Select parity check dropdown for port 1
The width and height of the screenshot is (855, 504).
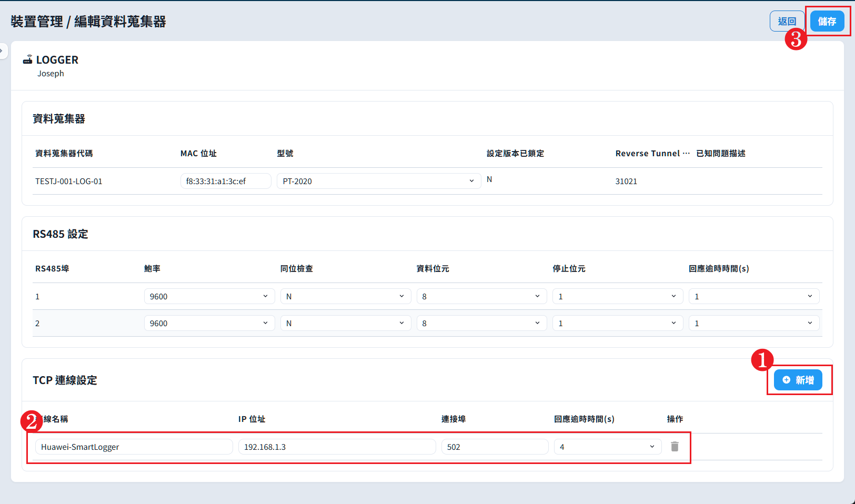(345, 296)
